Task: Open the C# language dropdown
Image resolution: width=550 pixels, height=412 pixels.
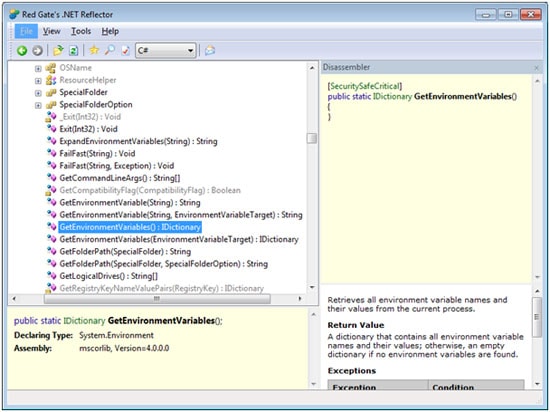Action: [166, 50]
